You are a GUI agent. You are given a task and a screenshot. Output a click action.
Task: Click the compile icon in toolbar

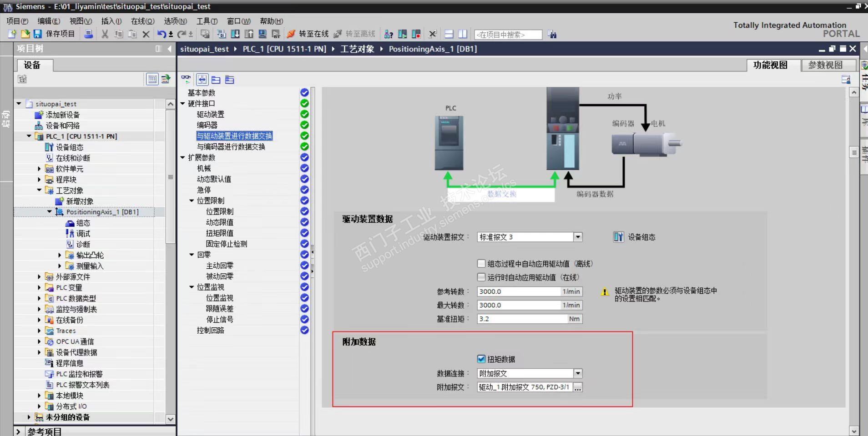tap(222, 34)
